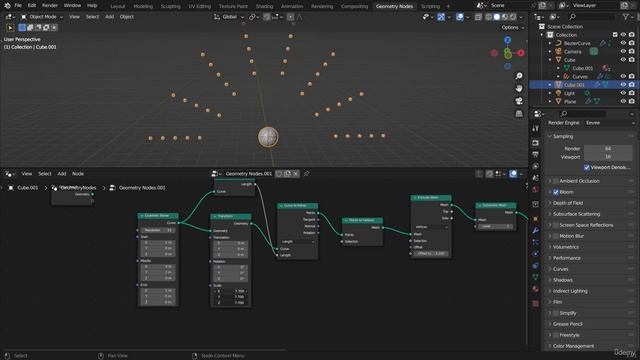The height and width of the screenshot is (360, 640).
Task: Expand the Color Management panel
Action: click(550, 346)
